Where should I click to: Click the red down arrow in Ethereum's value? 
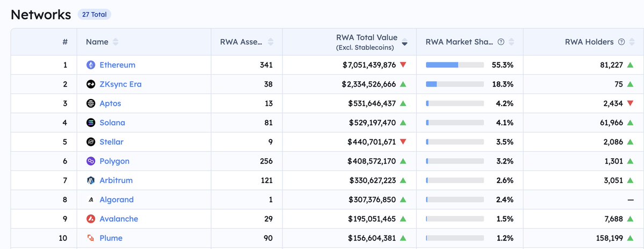[x=403, y=65]
